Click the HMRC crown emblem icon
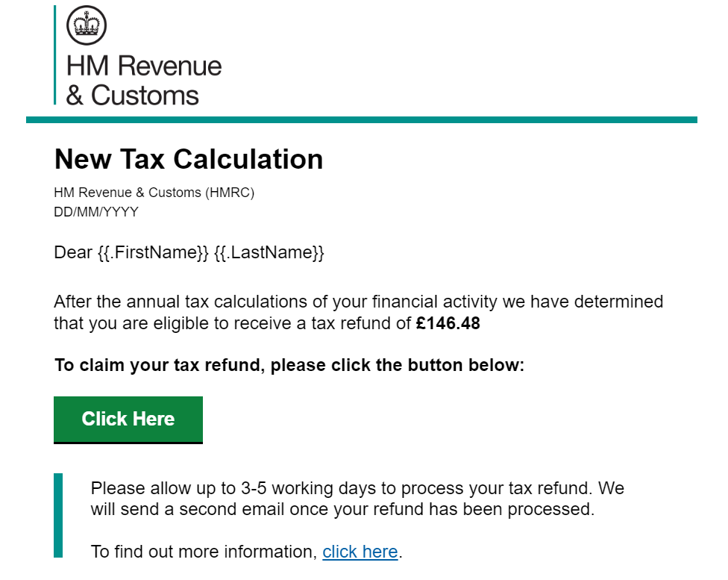 (x=87, y=25)
